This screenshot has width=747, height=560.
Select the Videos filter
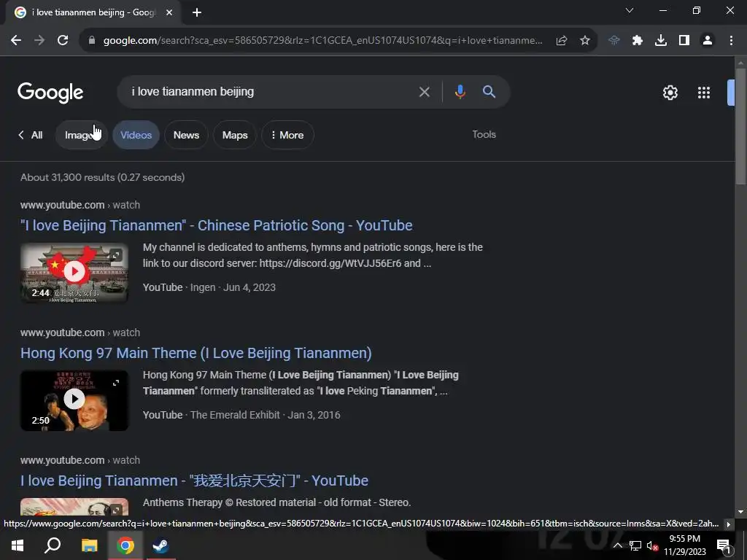click(x=136, y=135)
